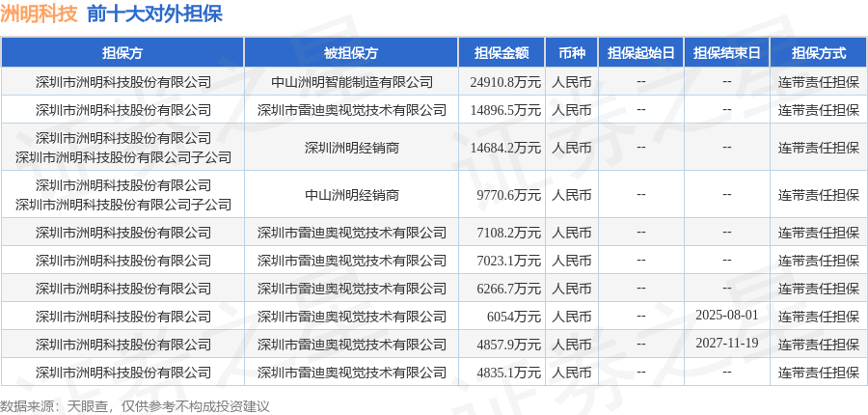Click 连带责任担保 in the 14684.2万元 row
This screenshot has width=868, height=415.
click(819, 148)
